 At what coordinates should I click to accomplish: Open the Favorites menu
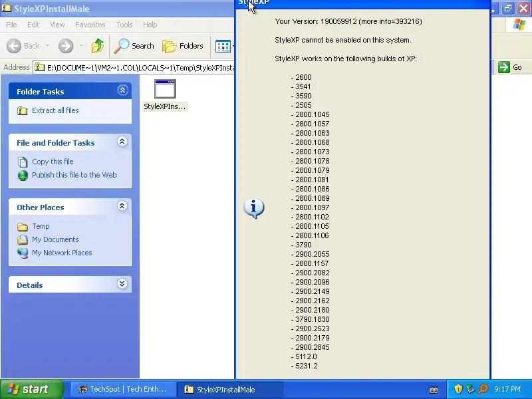pos(90,25)
